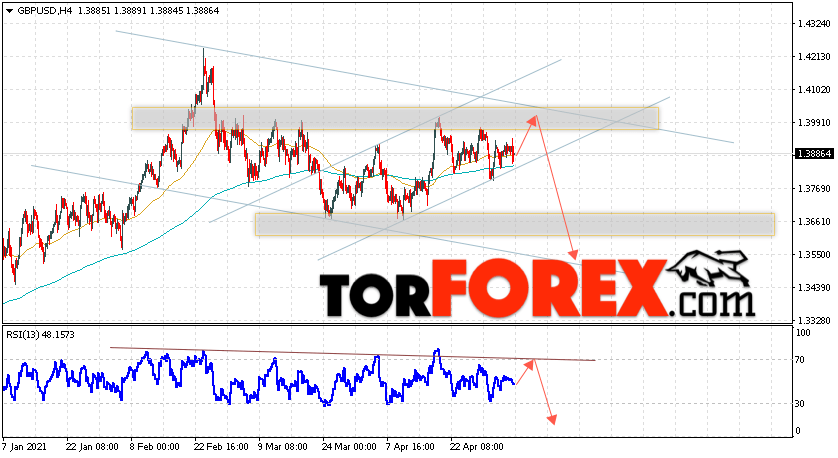Click the 24 Mar 00:00 date label
838x458 pixels.
(349, 447)
